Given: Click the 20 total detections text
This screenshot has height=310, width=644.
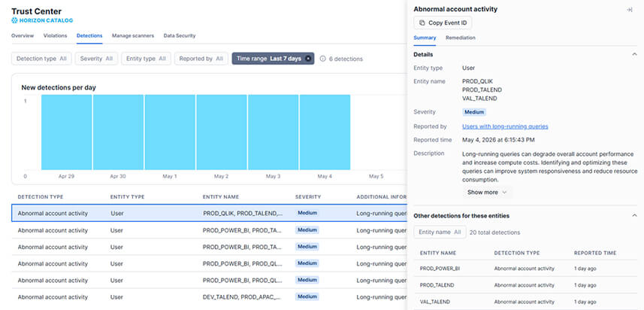Looking at the screenshot, I should [494, 232].
